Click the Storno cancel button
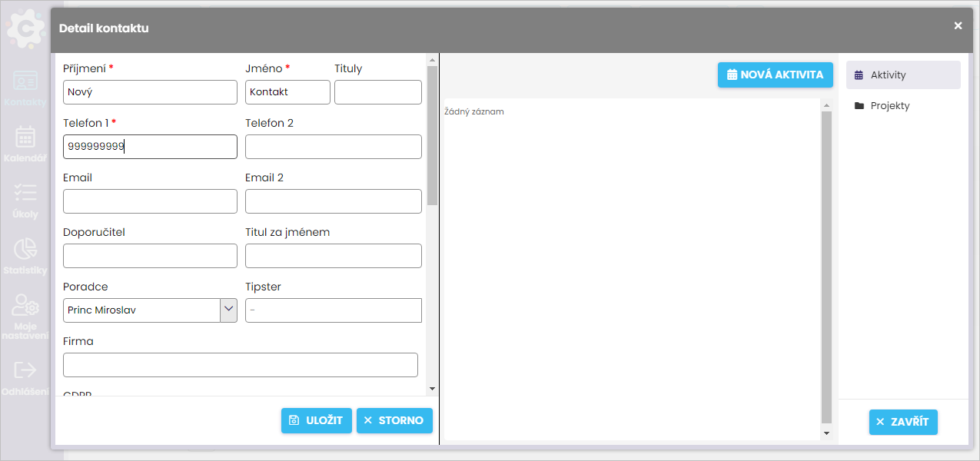The image size is (980, 461). (394, 420)
